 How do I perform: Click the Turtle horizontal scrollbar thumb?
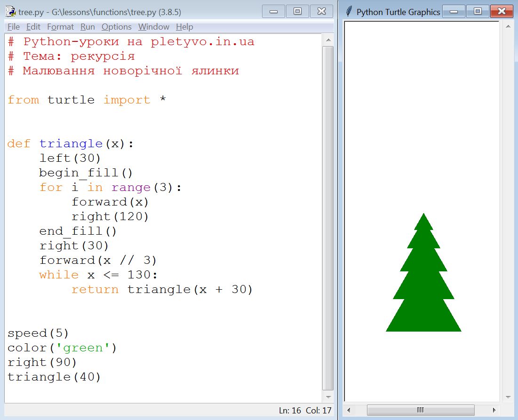(x=421, y=410)
